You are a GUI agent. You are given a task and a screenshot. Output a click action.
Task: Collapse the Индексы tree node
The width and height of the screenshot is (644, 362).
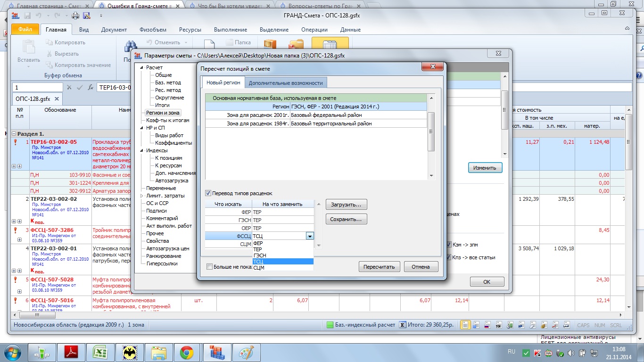tap(141, 151)
